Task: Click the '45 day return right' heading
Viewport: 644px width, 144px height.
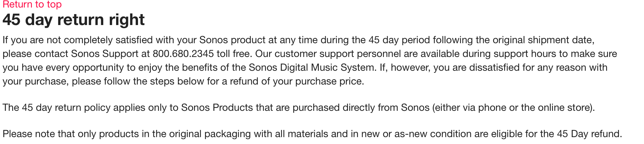Action: [74, 20]
